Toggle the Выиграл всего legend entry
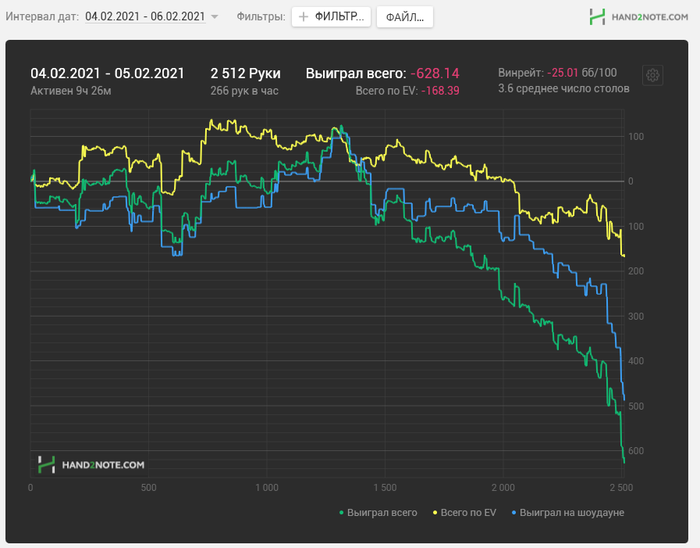 pos(378,513)
